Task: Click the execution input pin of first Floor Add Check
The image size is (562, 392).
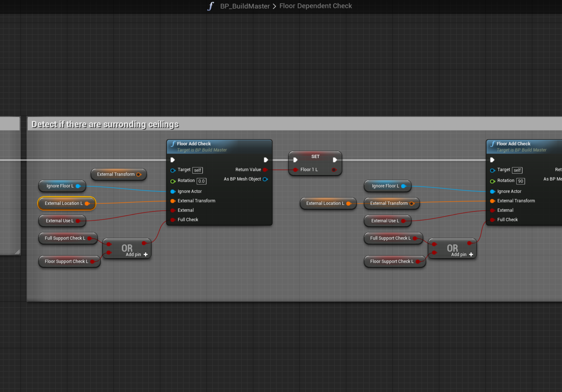Action: pos(173,160)
